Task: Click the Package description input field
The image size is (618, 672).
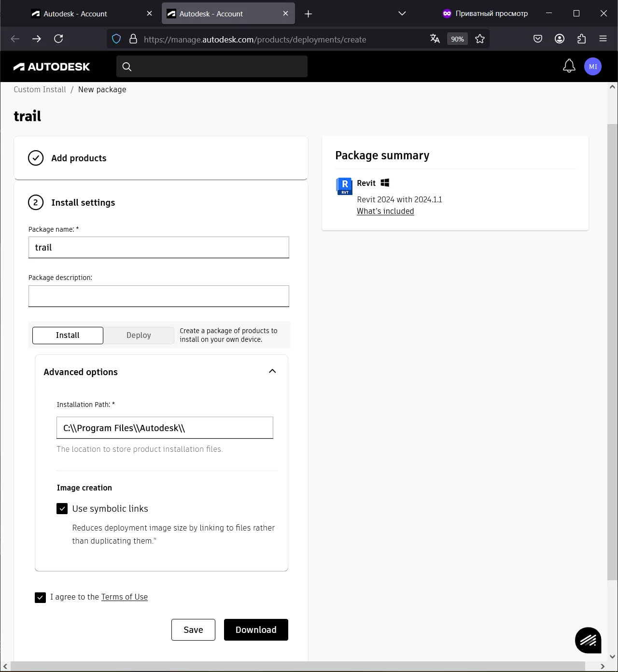Action: point(158,296)
